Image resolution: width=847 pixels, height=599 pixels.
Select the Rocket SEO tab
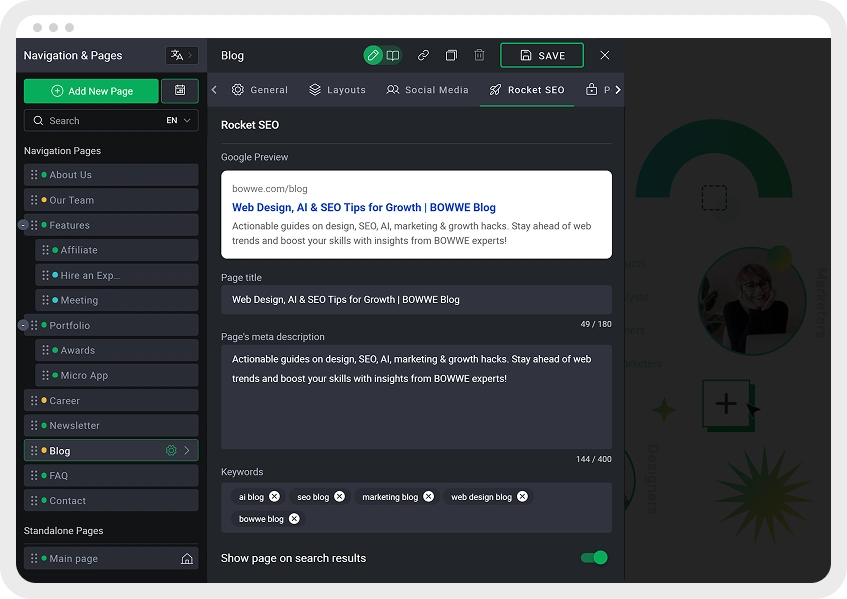click(527, 90)
